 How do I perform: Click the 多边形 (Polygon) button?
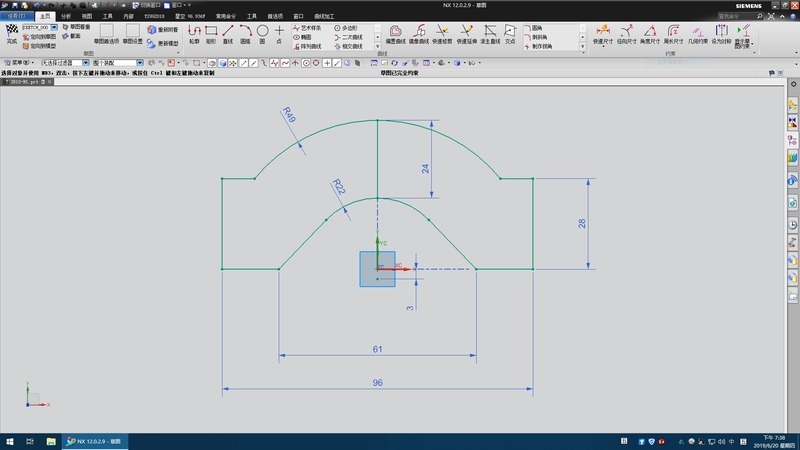pyautogui.click(x=347, y=27)
